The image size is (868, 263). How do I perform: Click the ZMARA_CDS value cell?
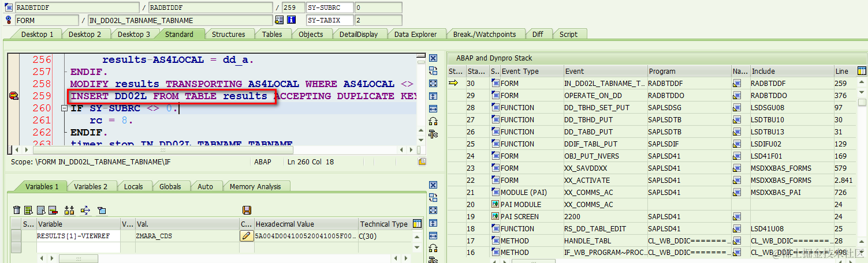click(x=187, y=236)
